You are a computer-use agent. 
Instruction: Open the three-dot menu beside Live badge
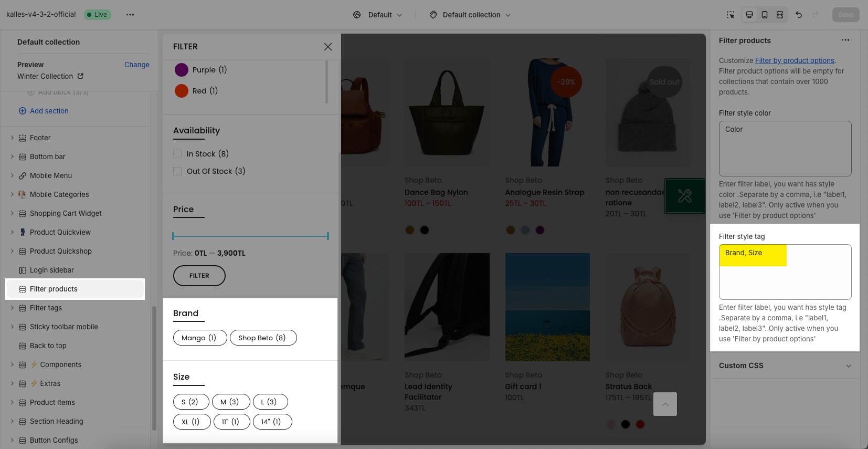tap(130, 15)
